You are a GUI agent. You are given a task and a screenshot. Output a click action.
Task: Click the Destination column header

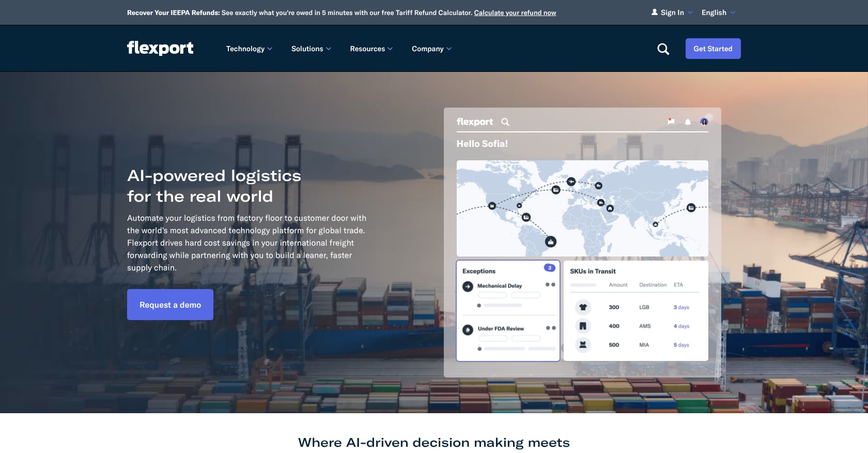[653, 285]
